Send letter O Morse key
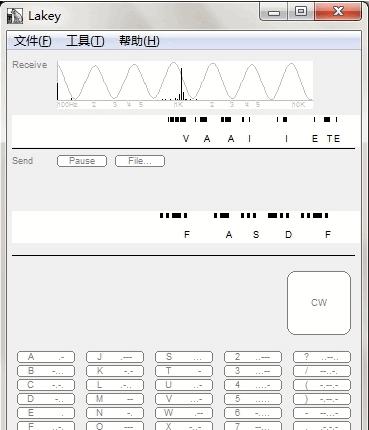Image resolution: width=369 pixels, height=430 pixels. tap(115, 426)
